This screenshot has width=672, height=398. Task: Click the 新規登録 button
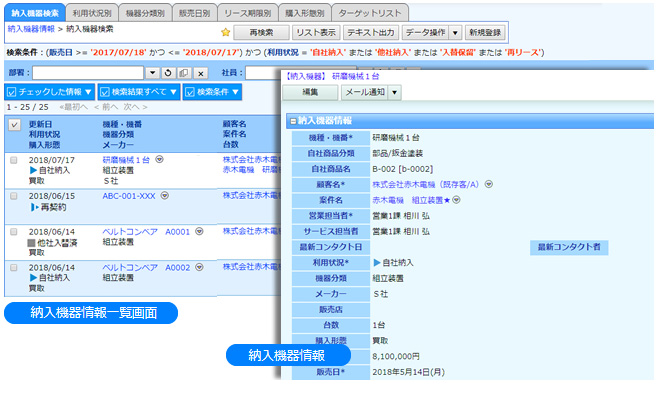pos(485,33)
